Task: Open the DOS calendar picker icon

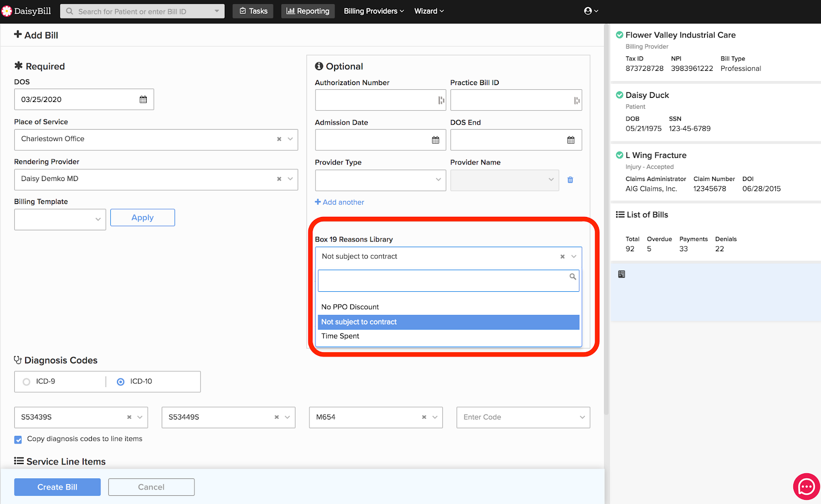Action: 143,99
